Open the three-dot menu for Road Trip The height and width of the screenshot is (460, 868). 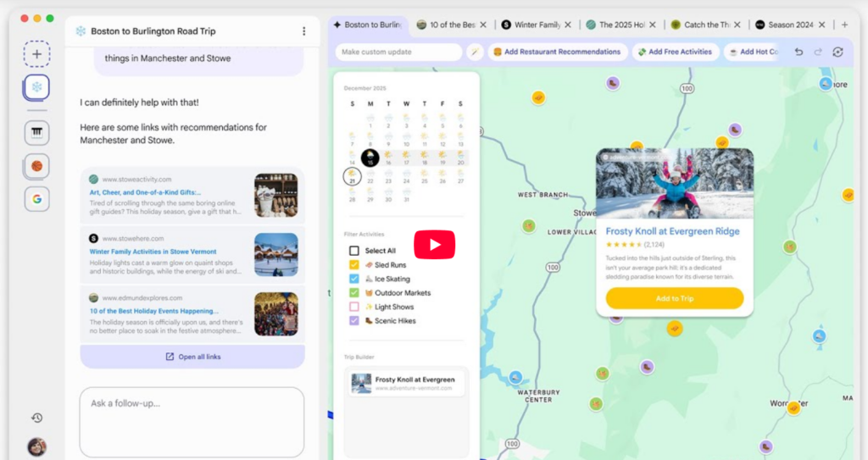tap(303, 31)
